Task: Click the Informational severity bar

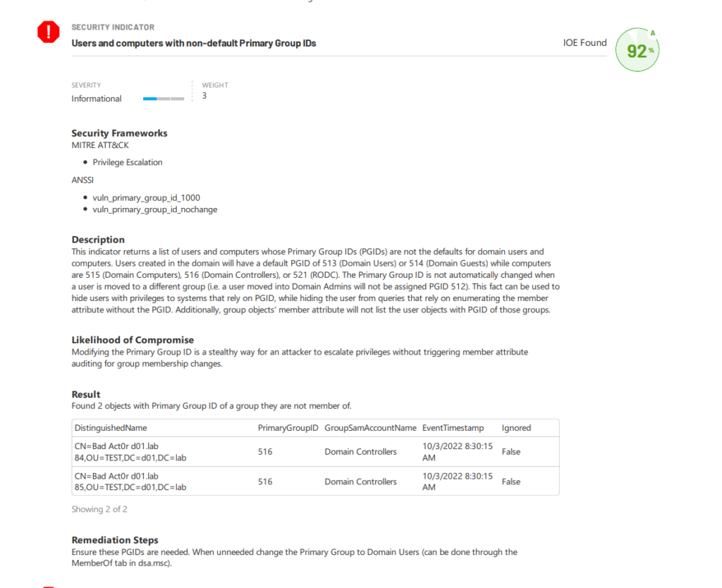Action: 164,99
